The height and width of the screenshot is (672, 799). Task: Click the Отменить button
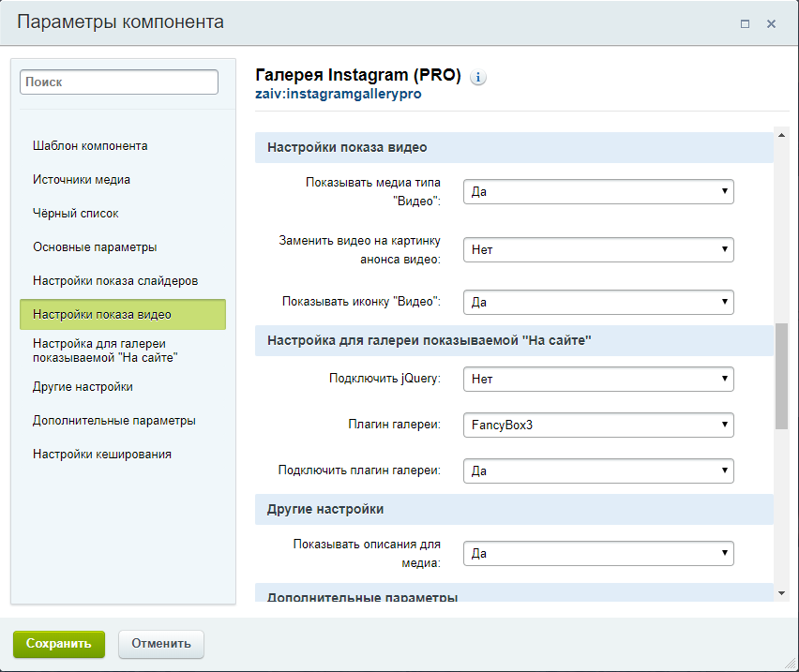coord(161,644)
